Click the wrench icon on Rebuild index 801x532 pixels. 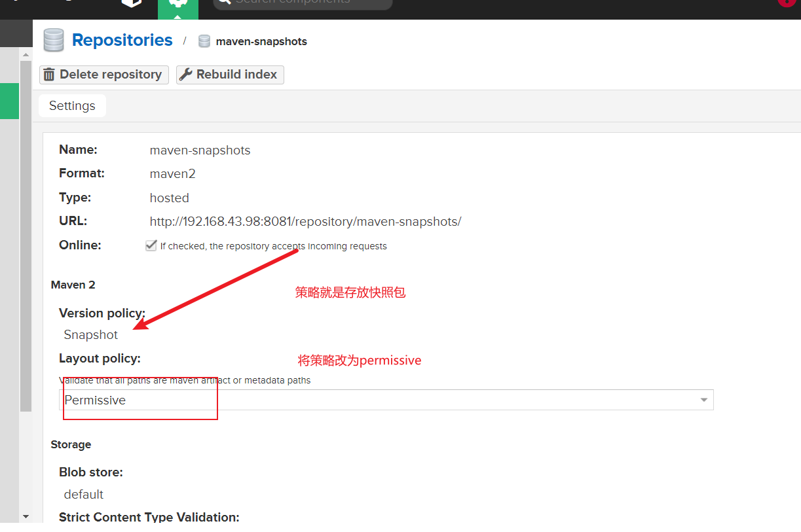click(186, 75)
